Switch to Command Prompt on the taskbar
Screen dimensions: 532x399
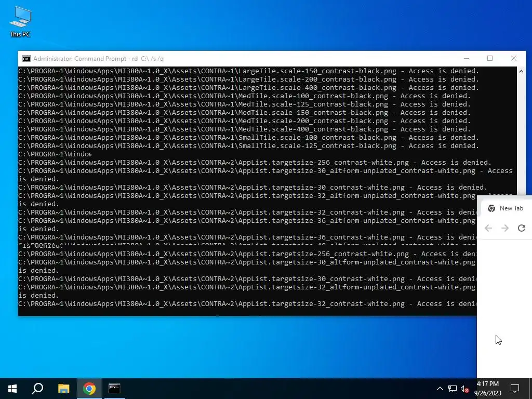pyautogui.click(x=114, y=389)
